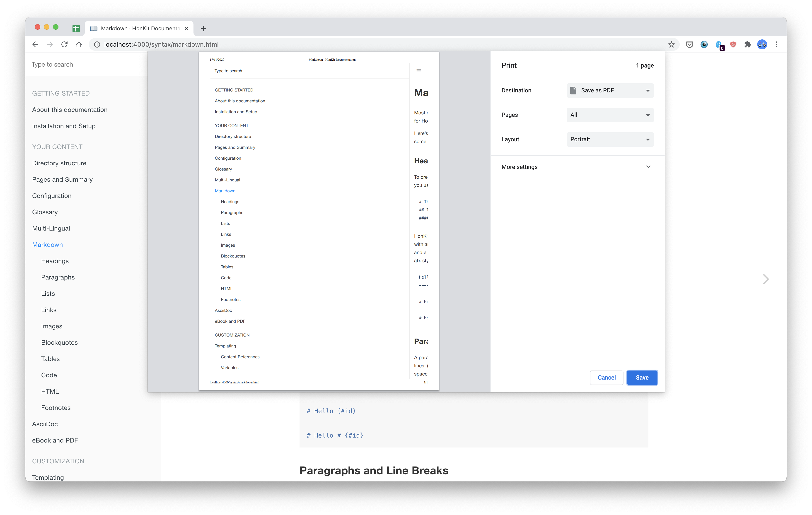
Task: Open the Pocket extension icon
Action: 689,44
